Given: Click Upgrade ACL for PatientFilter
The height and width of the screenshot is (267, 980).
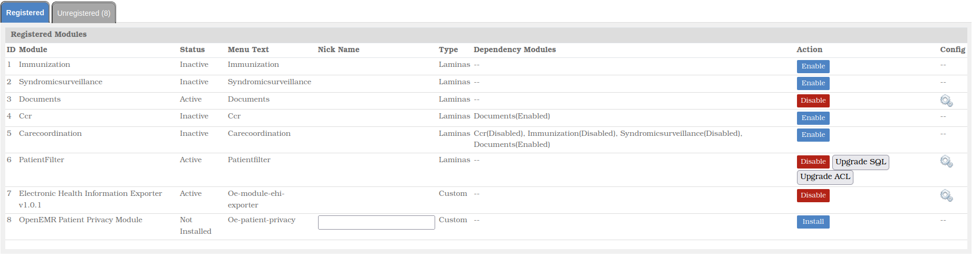Looking at the screenshot, I should tap(825, 177).
